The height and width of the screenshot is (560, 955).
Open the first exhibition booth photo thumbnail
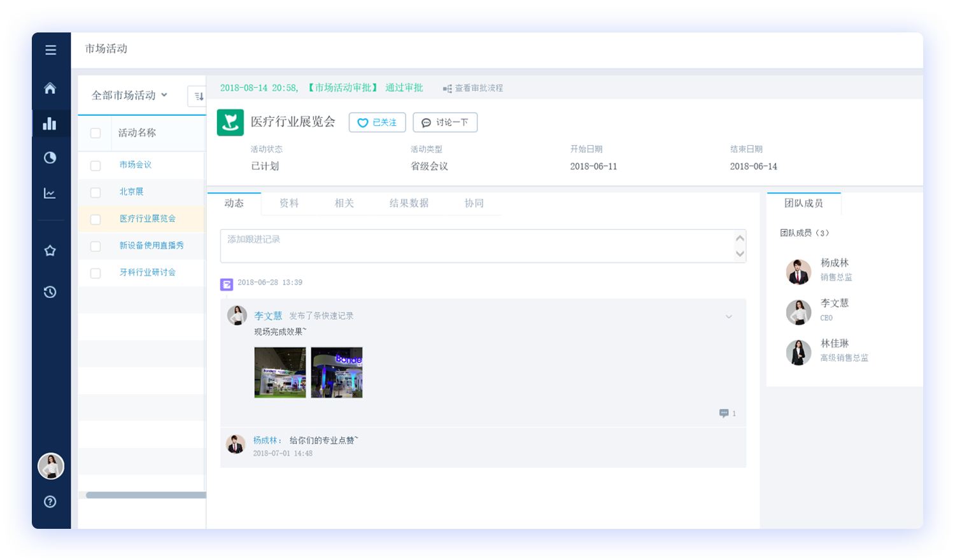pyautogui.click(x=280, y=372)
